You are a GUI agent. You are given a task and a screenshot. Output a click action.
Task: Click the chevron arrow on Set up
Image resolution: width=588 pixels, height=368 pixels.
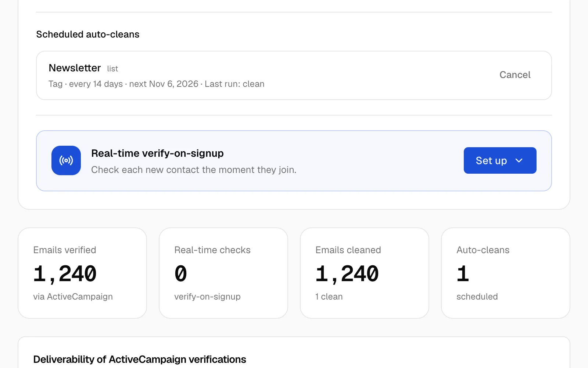coord(519,160)
